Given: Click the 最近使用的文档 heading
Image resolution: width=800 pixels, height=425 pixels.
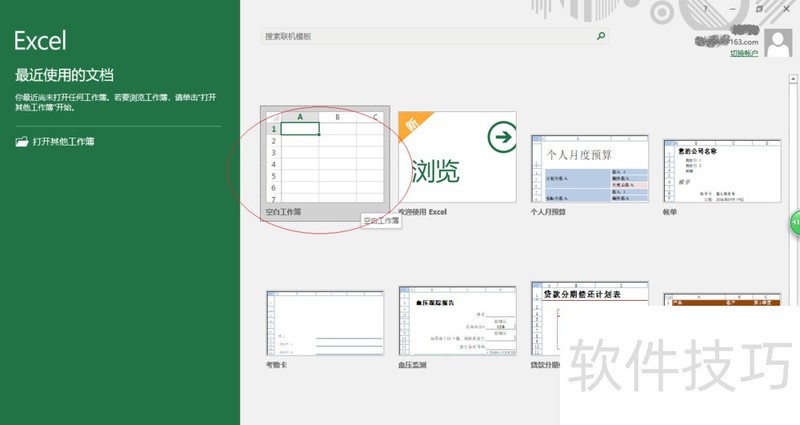Looking at the screenshot, I should tap(64, 75).
